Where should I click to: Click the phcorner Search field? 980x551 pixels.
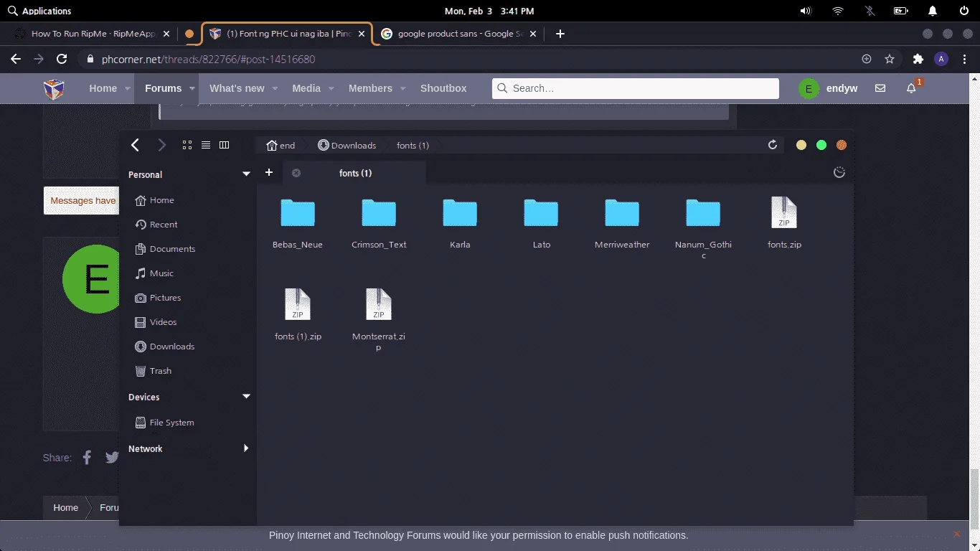pyautogui.click(x=636, y=88)
